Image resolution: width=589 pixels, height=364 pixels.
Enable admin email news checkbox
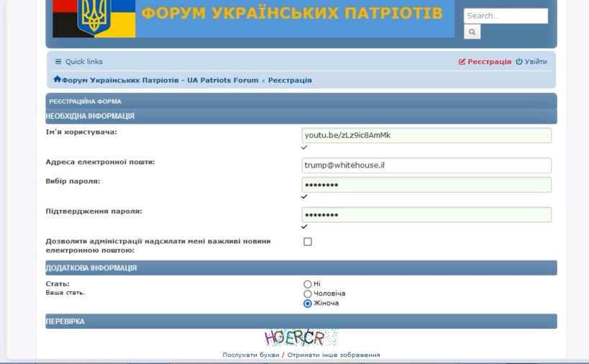pyautogui.click(x=308, y=242)
